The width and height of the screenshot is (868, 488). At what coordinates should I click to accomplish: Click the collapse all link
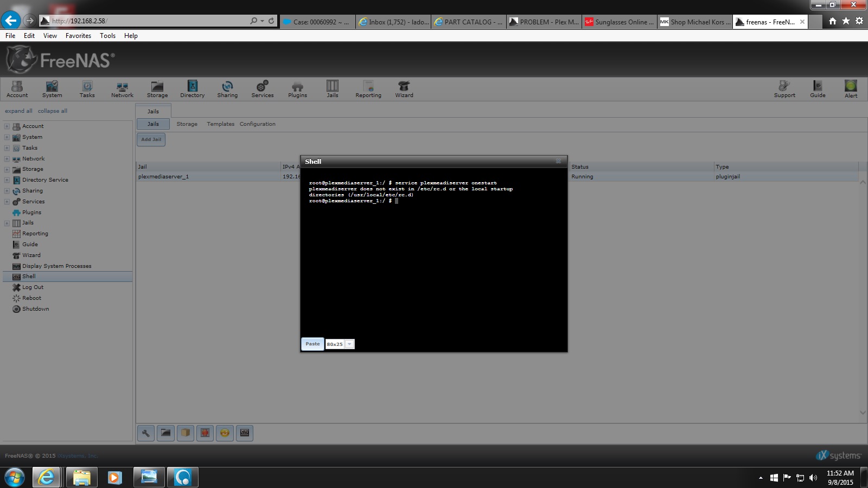point(53,111)
